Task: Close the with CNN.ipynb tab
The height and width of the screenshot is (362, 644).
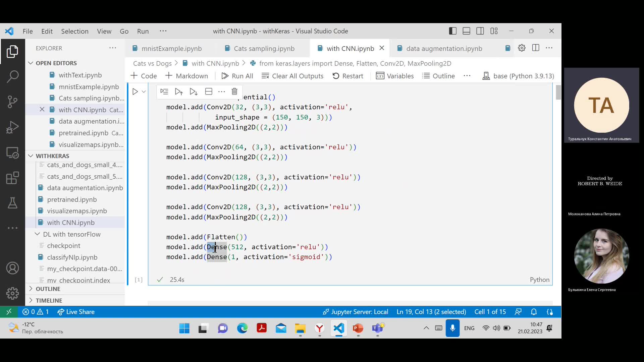Action: 382,48
